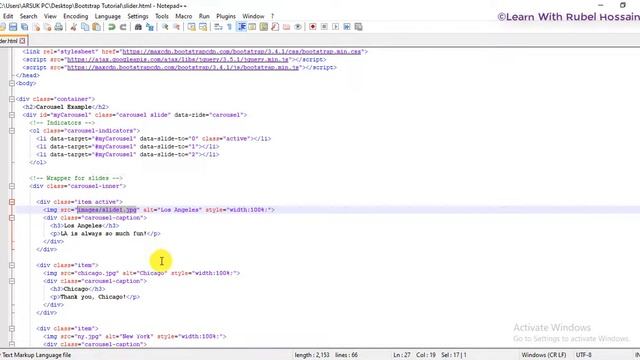Toggle Word Wrap in the toolbar
The image size is (640, 360).
218,27
